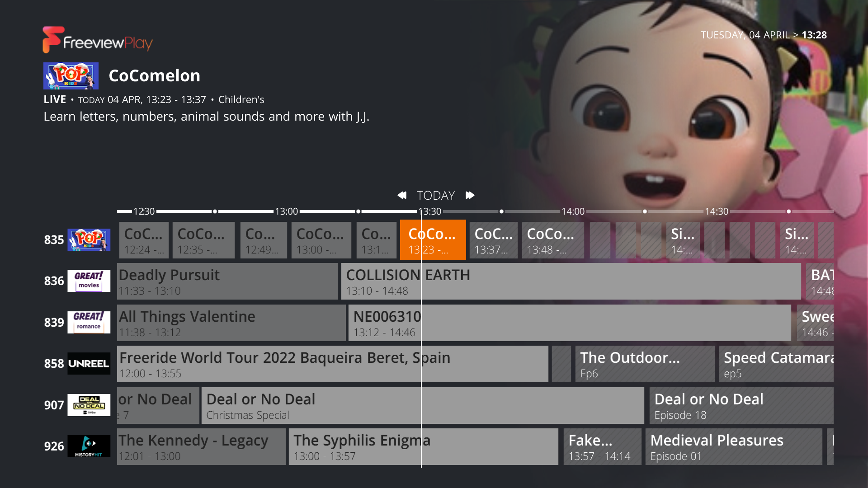Click the 13:00 timeline marker
This screenshot has width=868, height=488.
[x=287, y=211]
